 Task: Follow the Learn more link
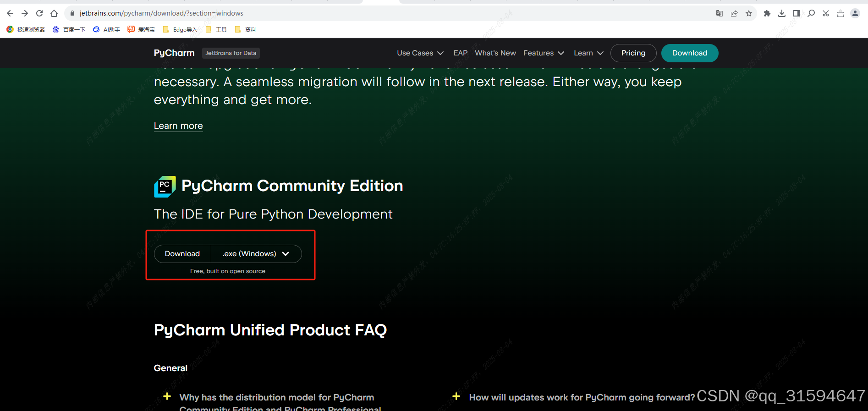click(x=178, y=126)
